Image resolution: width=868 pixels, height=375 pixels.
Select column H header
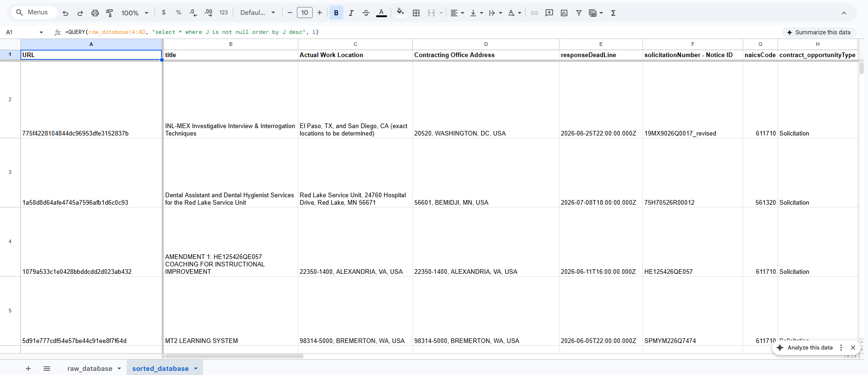(817, 44)
